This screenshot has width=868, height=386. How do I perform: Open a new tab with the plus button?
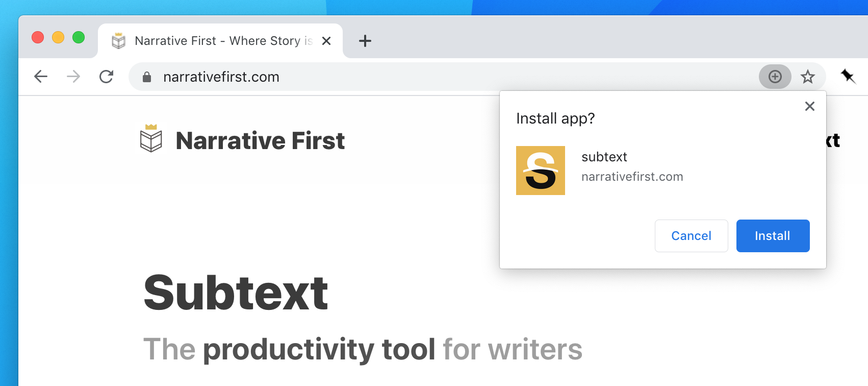pos(365,41)
